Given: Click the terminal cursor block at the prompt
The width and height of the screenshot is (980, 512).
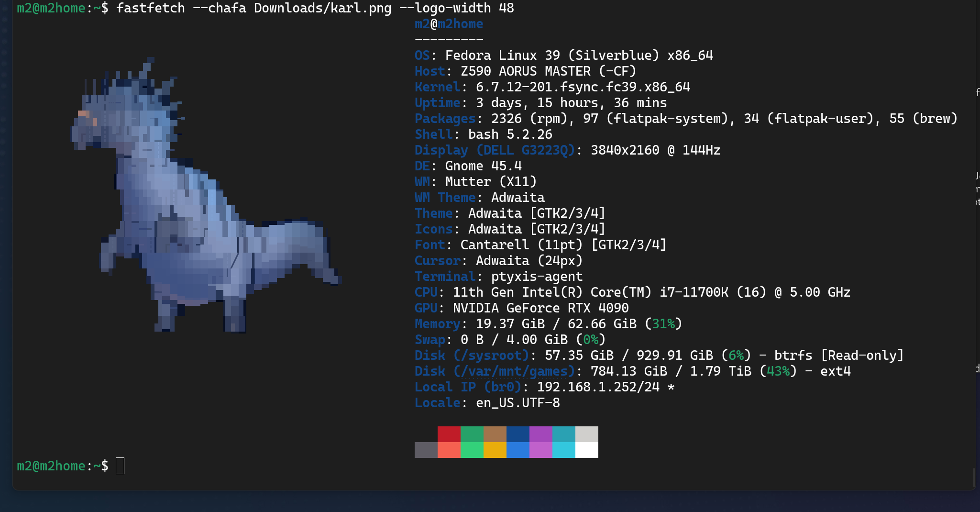Looking at the screenshot, I should (x=120, y=466).
